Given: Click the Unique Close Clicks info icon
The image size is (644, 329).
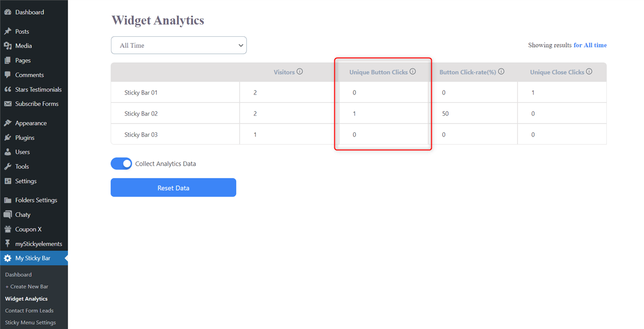Looking at the screenshot, I should (589, 71).
